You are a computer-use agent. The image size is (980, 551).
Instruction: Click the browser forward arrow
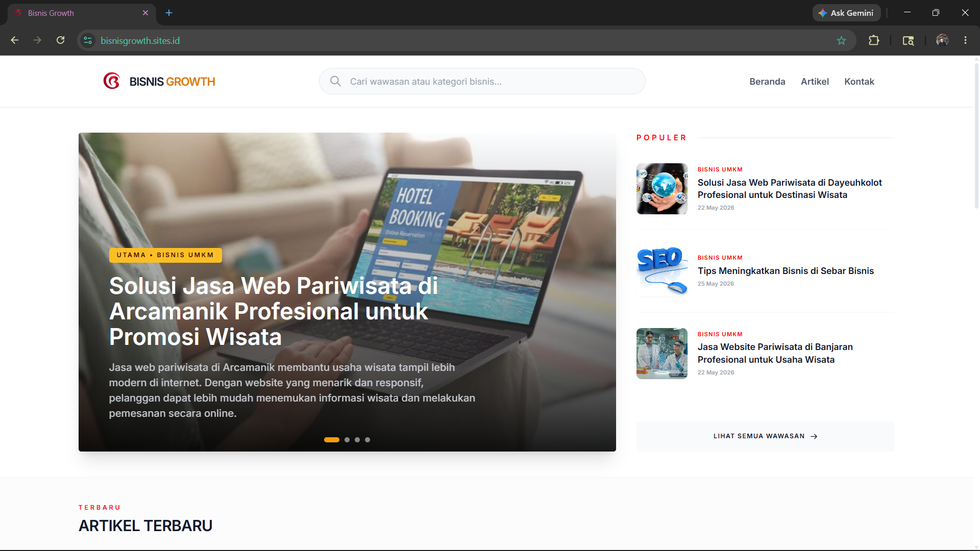pos(37,40)
